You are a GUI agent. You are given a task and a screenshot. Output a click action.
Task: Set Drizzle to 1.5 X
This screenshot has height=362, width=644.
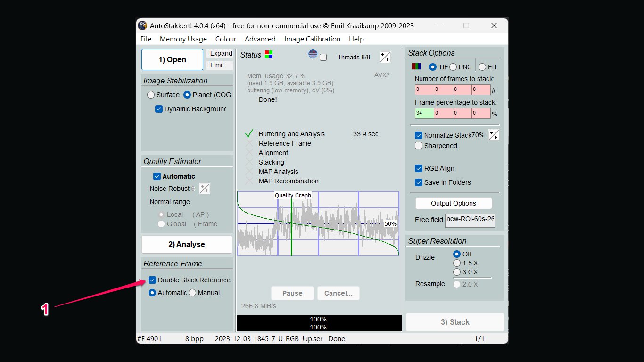[457, 263]
